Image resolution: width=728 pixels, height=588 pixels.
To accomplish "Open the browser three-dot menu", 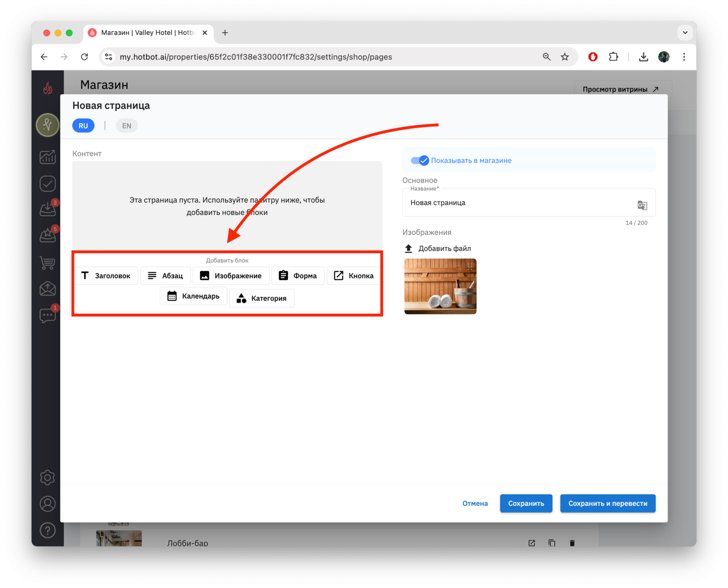I will tap(684, 57).
